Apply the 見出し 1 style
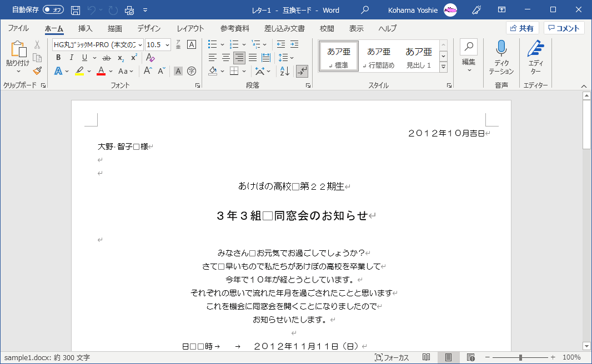The height and width of the screenshot is (364, 592). (418, 56)
